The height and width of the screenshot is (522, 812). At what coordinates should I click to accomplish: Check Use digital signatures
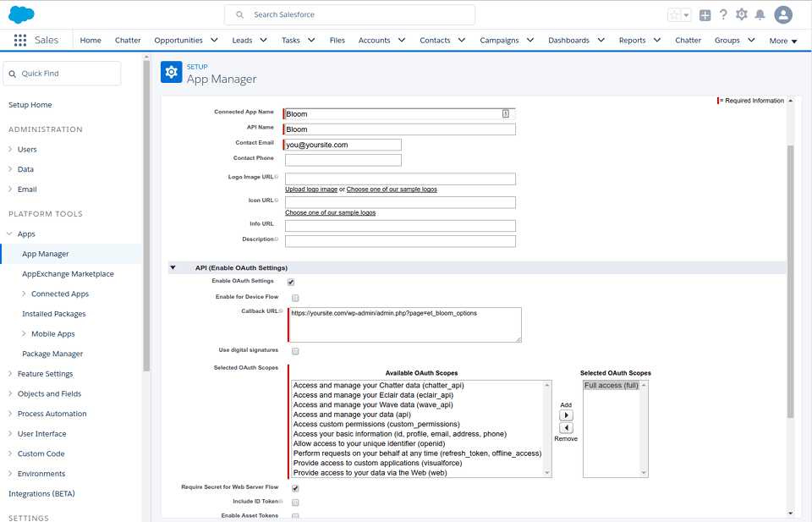[x=295, y=351]
